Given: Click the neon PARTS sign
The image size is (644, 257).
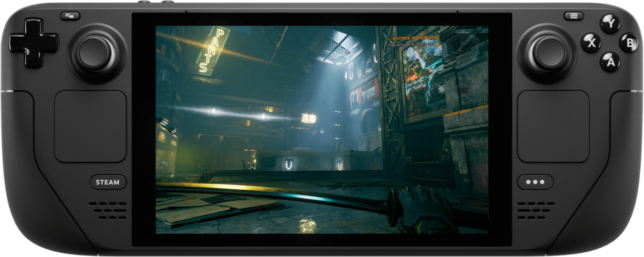Looking at the screenshot, I should click(x=212, y=51).
